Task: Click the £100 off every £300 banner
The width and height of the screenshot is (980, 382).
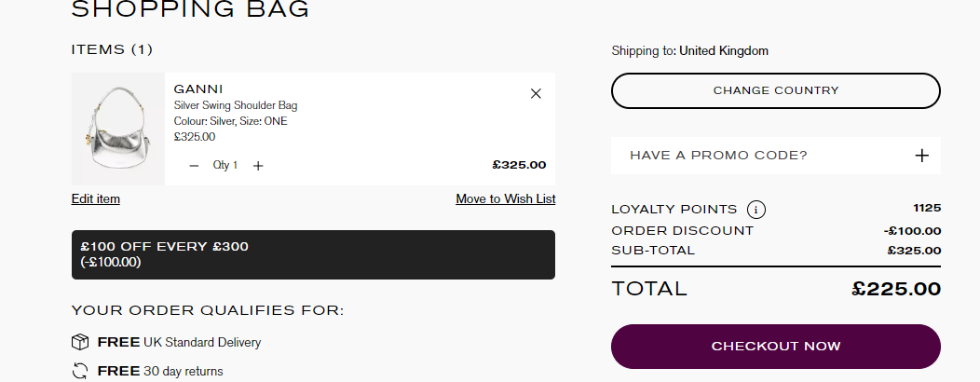Action: pos(313,254)
